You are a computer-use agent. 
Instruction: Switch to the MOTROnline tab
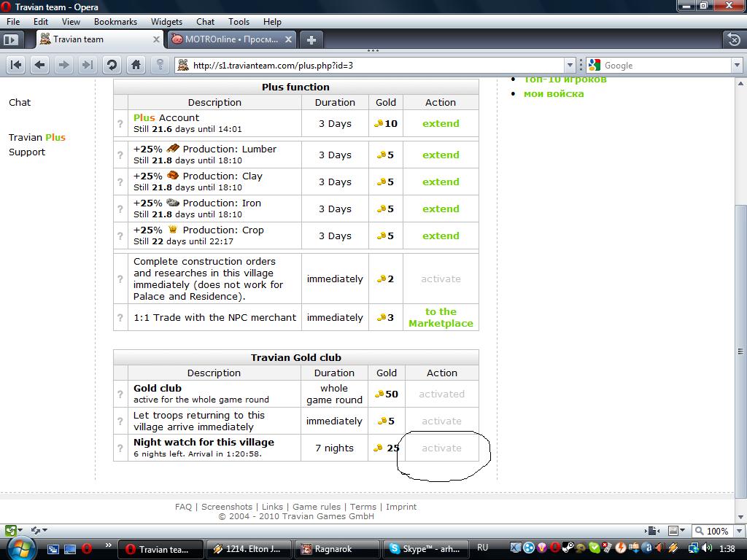pyautogui.click(x=231, y=39)
